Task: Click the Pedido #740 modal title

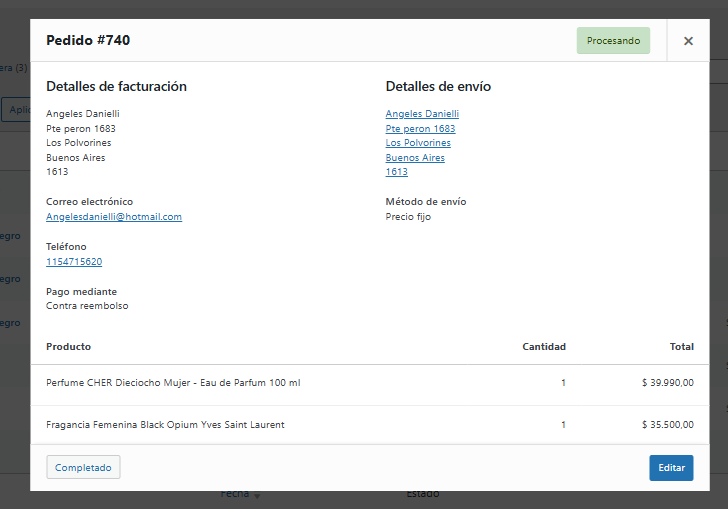Action: pos(88,41)
